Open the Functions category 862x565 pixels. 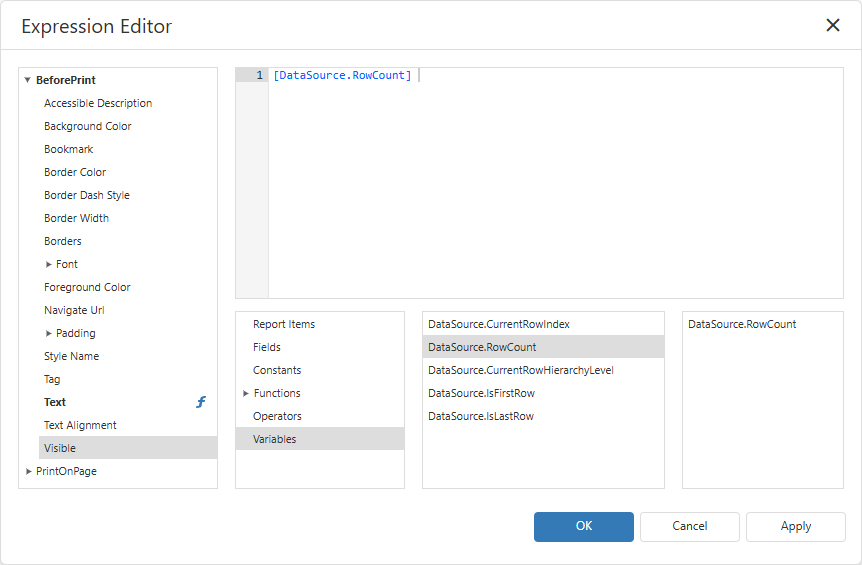point(277,394)
